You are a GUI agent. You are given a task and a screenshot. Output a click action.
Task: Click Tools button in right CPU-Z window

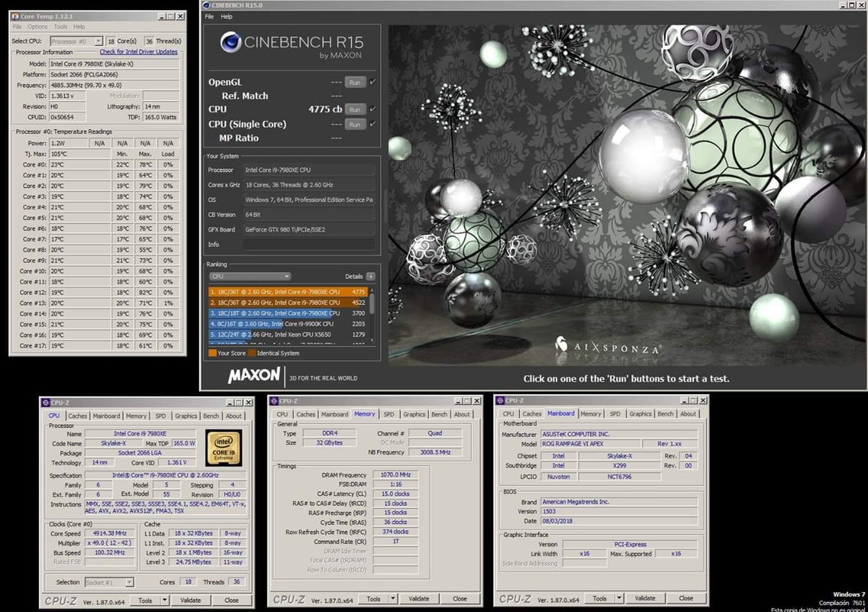point(600,598)
